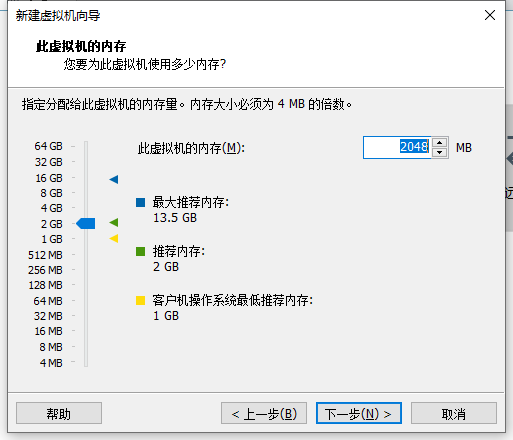Click the 取消 button
The image size is (513, 440).
454,413
